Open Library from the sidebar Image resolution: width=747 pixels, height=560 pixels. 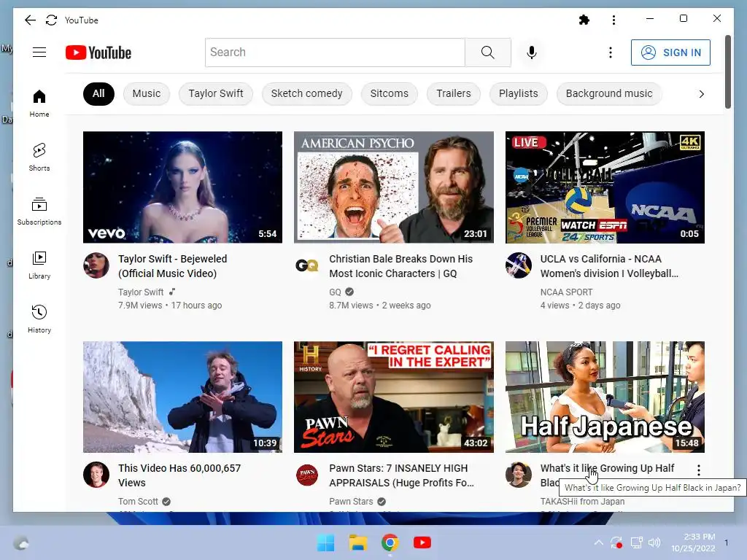point(39,265)
